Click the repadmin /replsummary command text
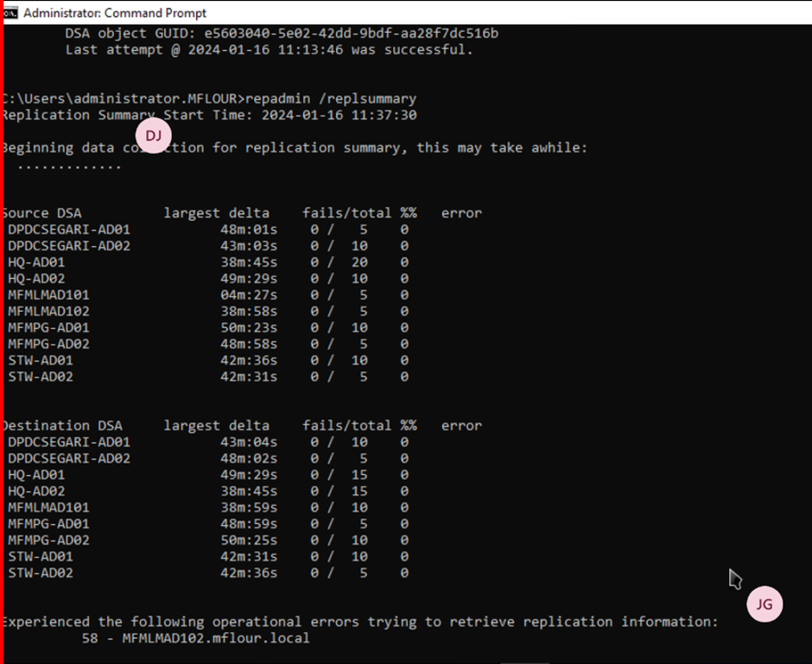 click(331, 98)
